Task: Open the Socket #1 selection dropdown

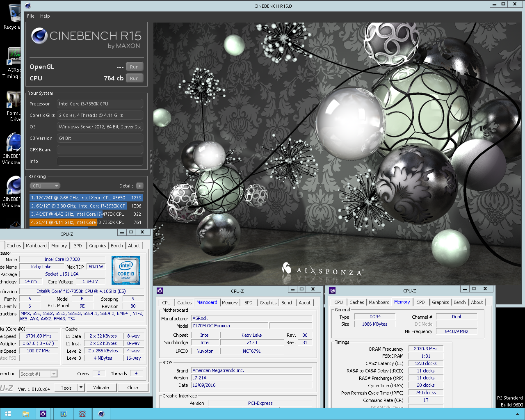Action: coord(38,374)
